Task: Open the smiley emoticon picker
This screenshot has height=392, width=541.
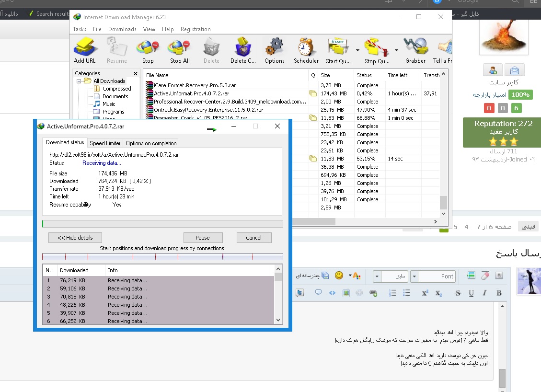Action: tap(339, 275)
